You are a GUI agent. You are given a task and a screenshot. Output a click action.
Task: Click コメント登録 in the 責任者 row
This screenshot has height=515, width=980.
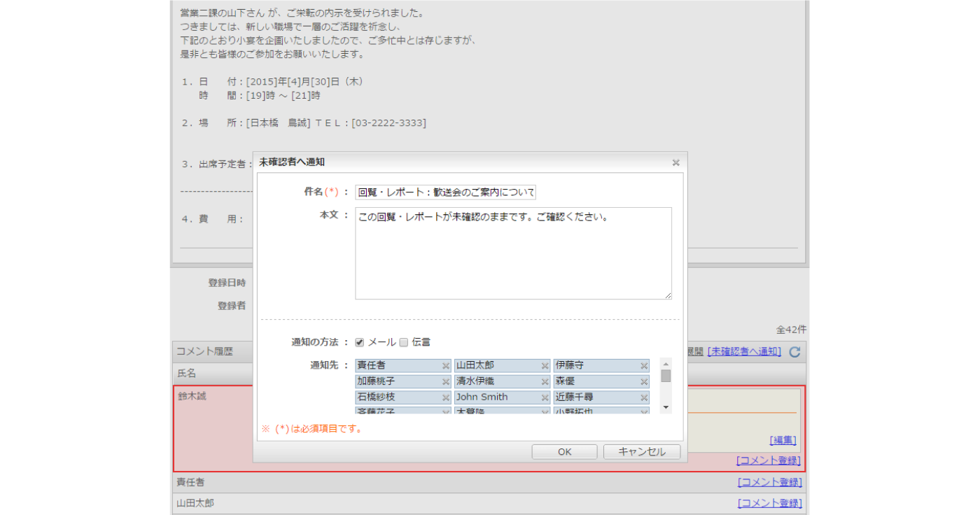point(770,482)
